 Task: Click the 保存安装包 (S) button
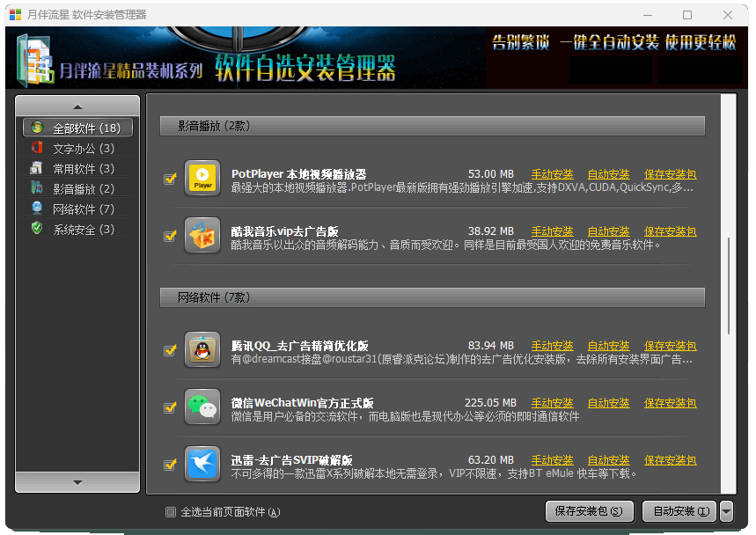pos(589,511)
